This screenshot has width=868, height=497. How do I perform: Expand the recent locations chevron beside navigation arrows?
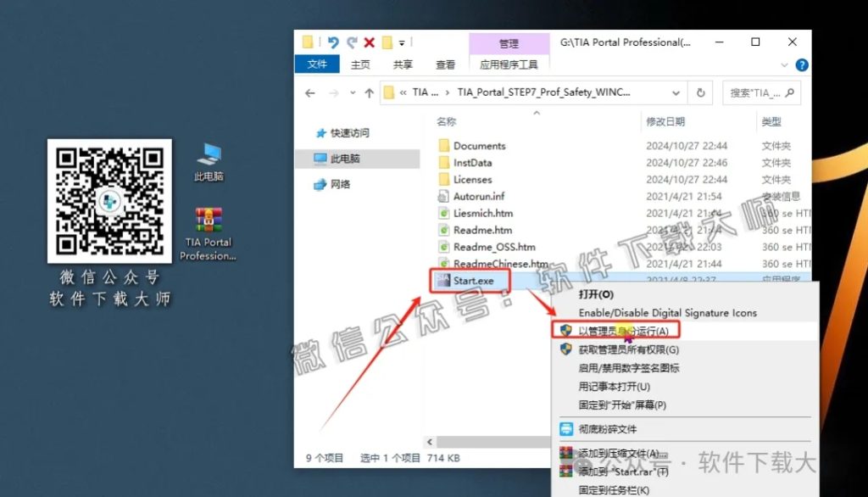coord(352,93)
